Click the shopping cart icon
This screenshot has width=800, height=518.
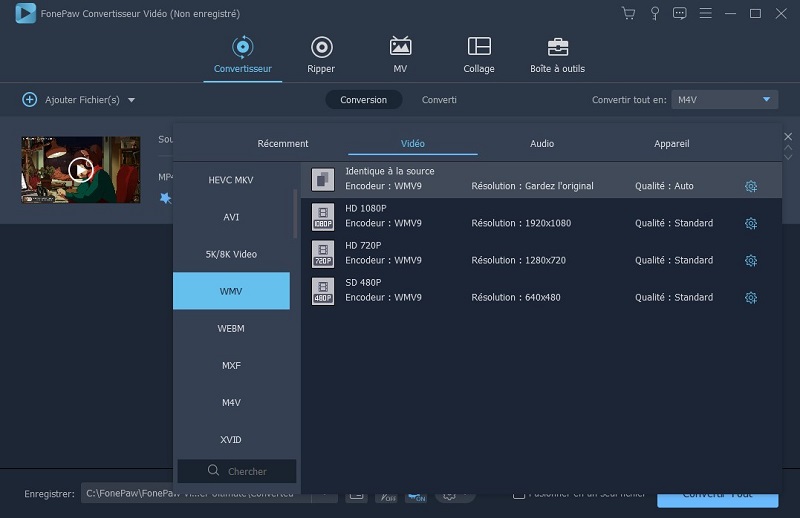(x=629, y=13)
